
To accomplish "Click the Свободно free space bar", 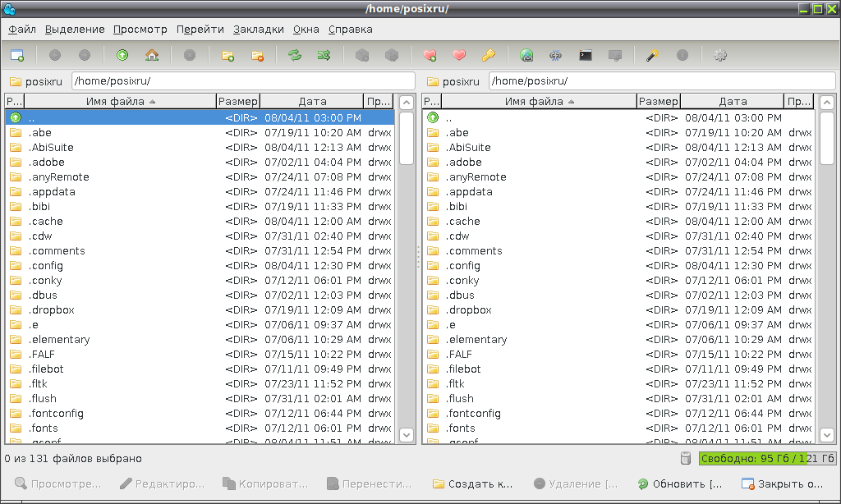I will click(767, 458).
